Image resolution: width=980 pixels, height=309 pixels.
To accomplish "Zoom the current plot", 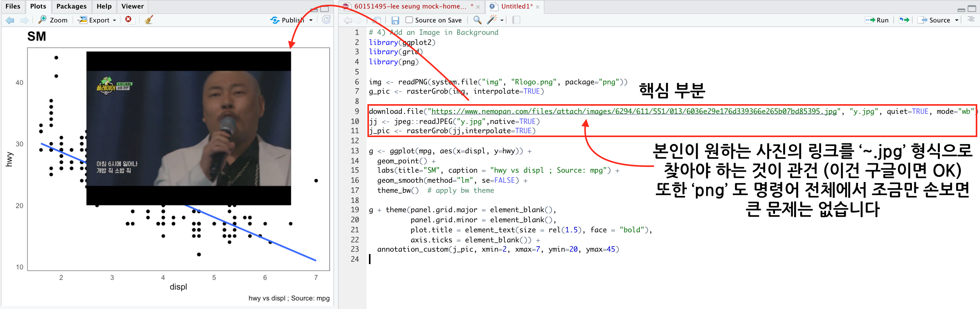I will [x=53, y=20].
